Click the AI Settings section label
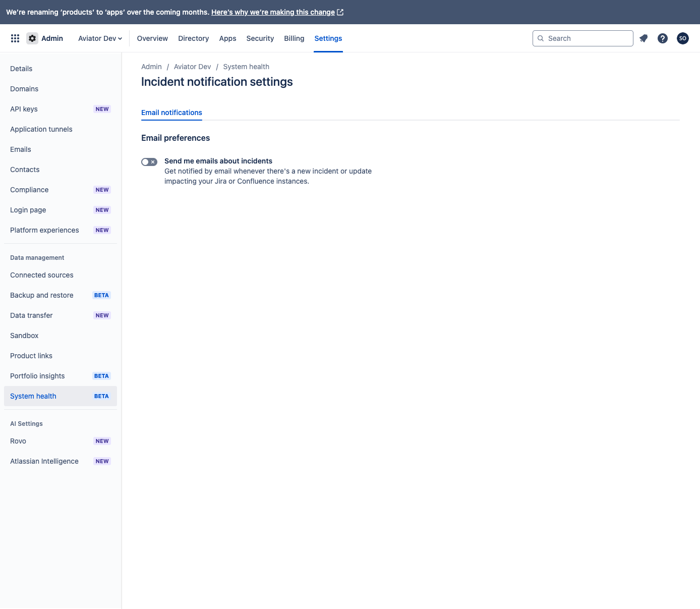The width and height of the screenshot is (700, 609). 26,424
